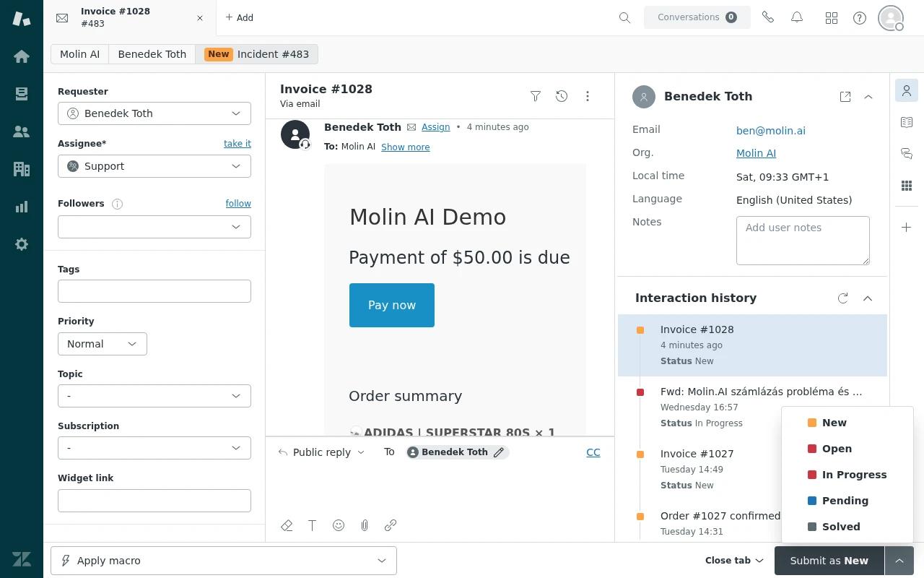This screenshot has height=578, width=924.
Task: Open the Talk phone icon
Action: (x=768, y=17)
